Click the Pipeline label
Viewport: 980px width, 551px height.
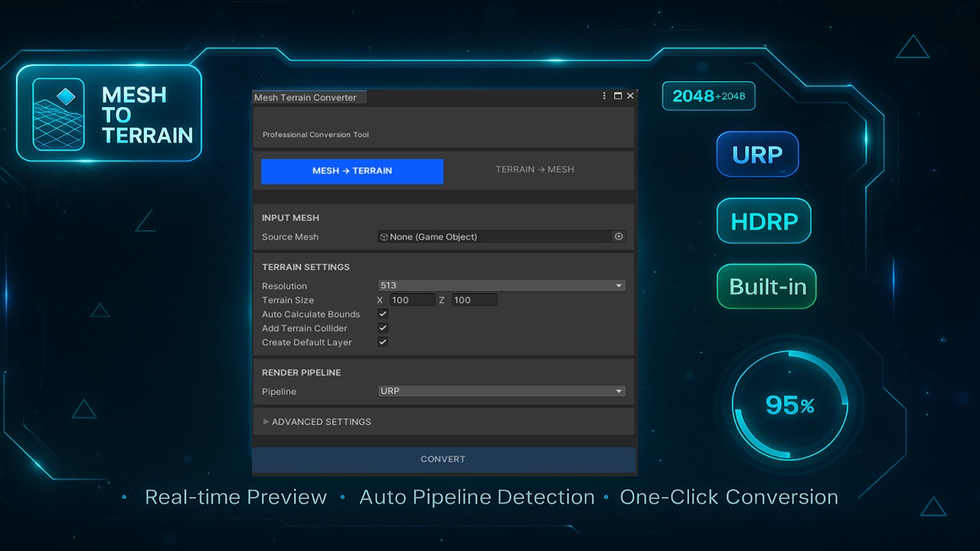point(279,392)
